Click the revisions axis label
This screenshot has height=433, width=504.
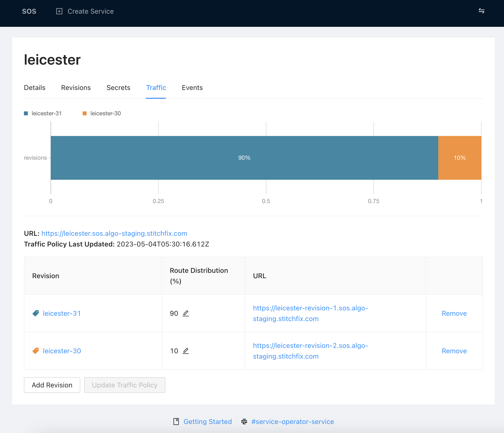35,158
